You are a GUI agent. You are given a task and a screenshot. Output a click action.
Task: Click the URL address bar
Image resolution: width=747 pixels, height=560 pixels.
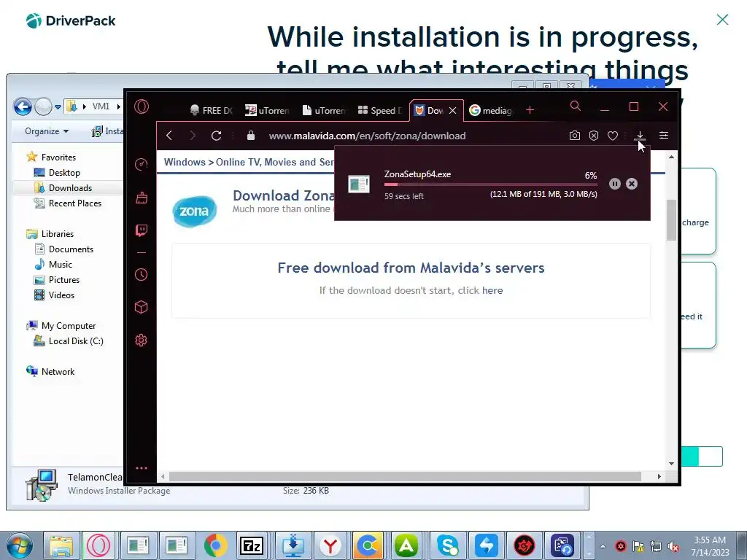(x=367, y=136)
